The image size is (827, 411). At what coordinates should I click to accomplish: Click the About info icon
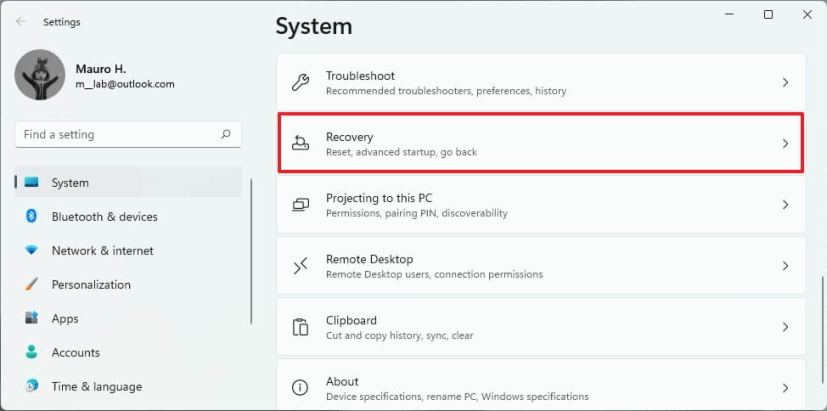301,388
